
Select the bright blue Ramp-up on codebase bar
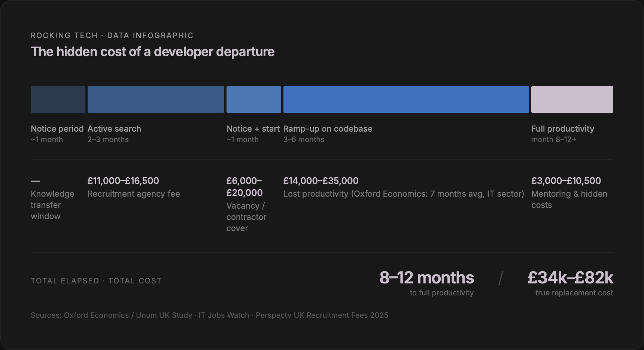(405, 99)
